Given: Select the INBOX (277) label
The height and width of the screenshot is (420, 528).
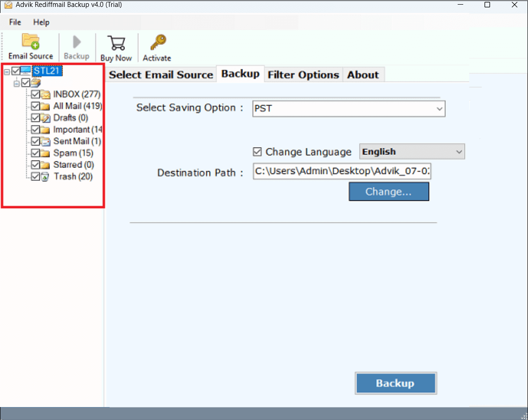Looking at the screenshot, I should [77, 94].
